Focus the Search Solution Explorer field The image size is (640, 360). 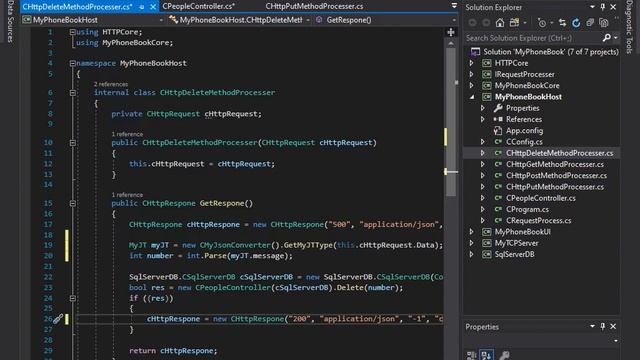(x=533, y=38)
